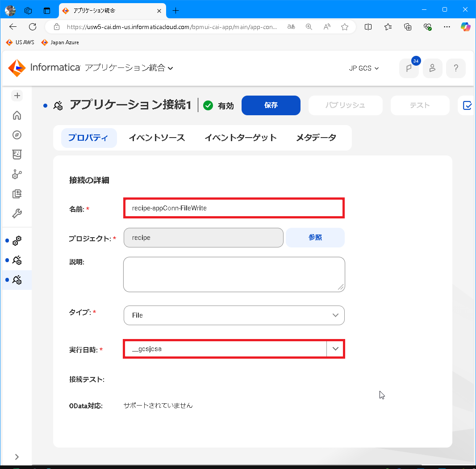Click the validation checkbox icon beside テスト
The image size is (476, 469).
coord(467,105)
